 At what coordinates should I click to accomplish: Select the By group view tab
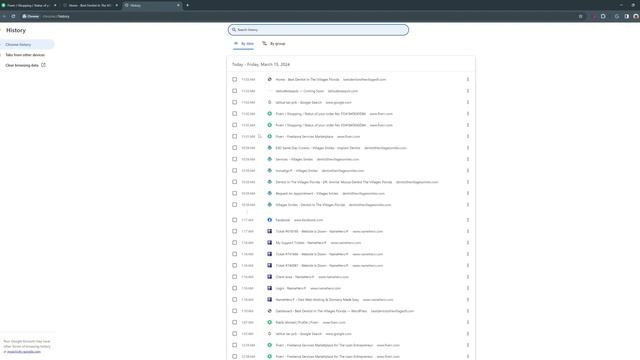[274, 44]
